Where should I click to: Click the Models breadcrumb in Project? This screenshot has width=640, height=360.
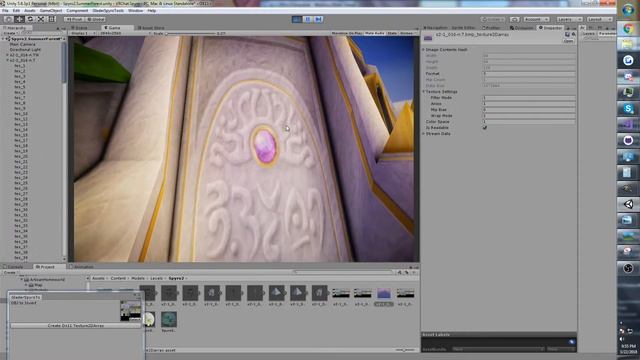click(138, 278)
